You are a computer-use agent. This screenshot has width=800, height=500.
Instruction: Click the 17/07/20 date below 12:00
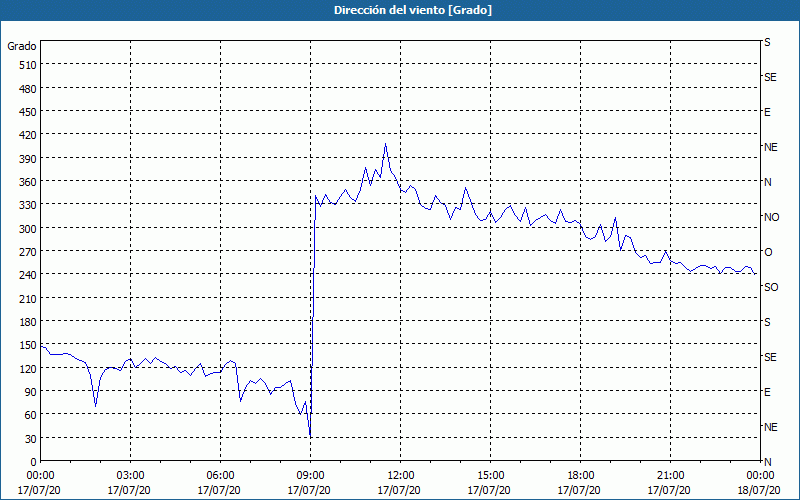(x=399, y=490)
